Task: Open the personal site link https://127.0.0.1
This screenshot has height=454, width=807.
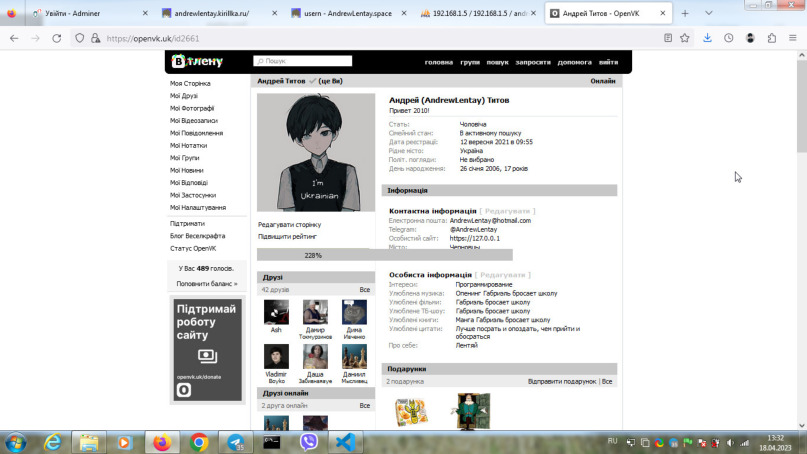Action: coord(475,238)
